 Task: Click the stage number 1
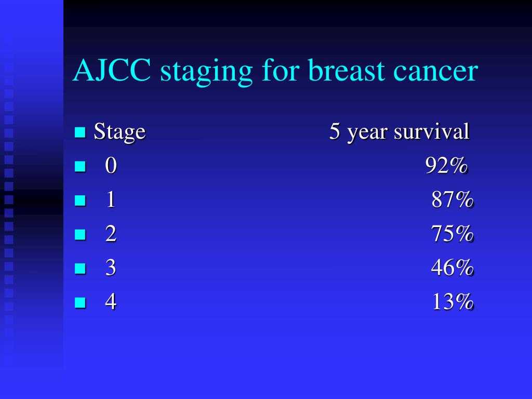point(111,199)
